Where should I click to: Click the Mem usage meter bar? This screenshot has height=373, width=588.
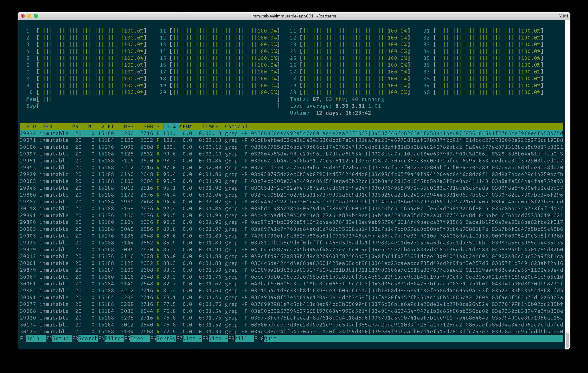153,99
